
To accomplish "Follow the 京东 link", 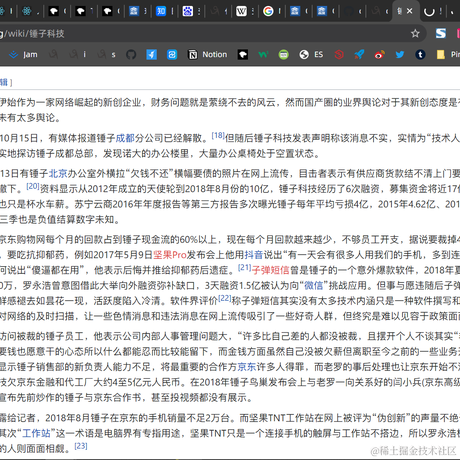I will [246, 367].
